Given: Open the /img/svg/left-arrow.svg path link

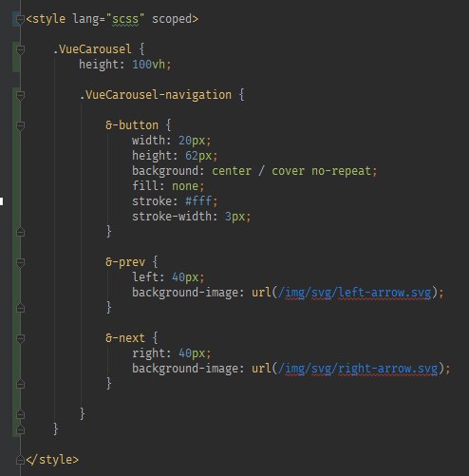Looking at the screenshot, I should [355, 293].
